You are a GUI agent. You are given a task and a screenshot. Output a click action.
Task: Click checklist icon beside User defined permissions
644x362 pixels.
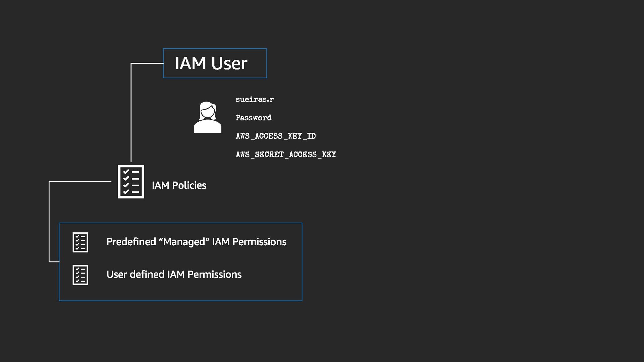80,275
